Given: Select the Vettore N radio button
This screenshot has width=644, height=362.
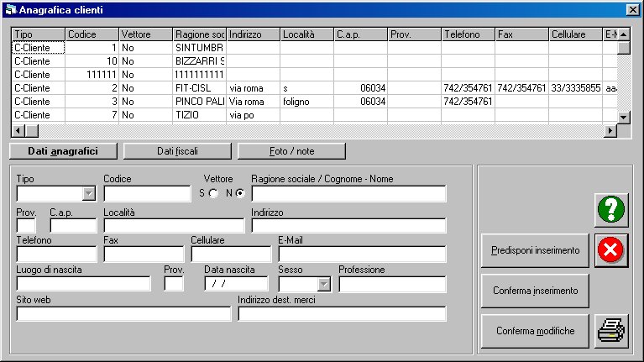Looking at the screenshot, I should click(239, 193).
